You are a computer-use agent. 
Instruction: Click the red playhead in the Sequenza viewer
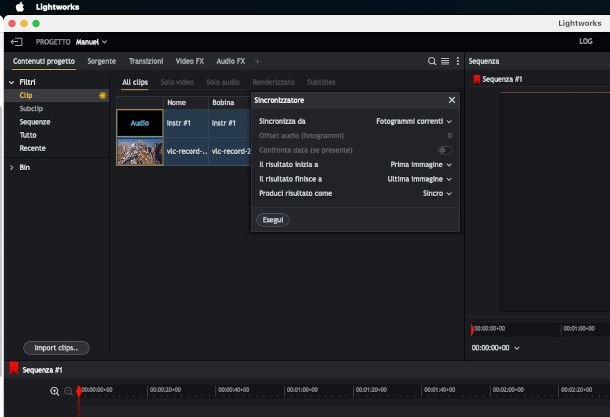coord(472,330)
